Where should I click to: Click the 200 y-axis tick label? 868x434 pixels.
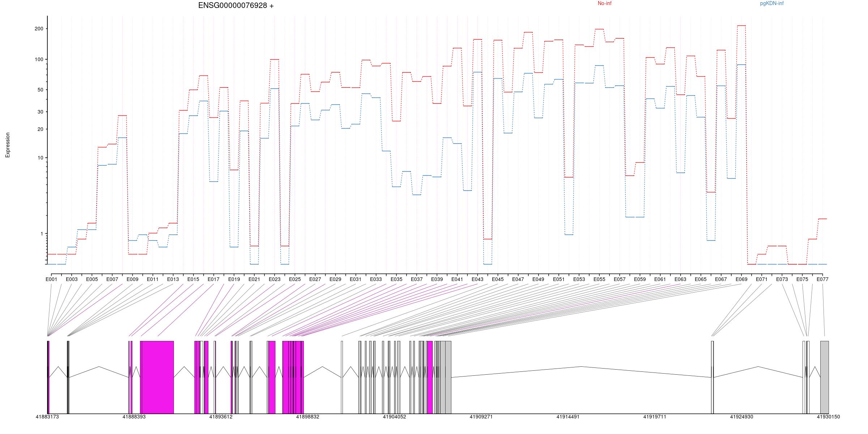[39, 29]
